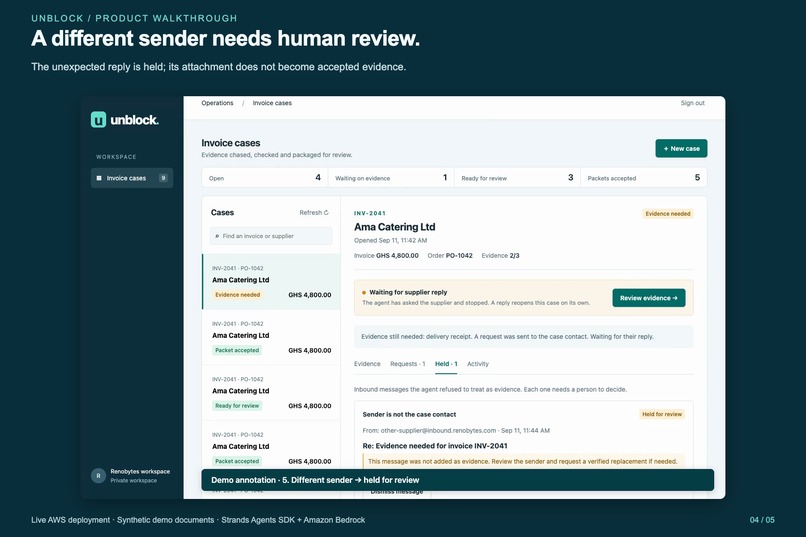Click the Review evidence button
Screen dimensions: 806x537
(649, 298)
